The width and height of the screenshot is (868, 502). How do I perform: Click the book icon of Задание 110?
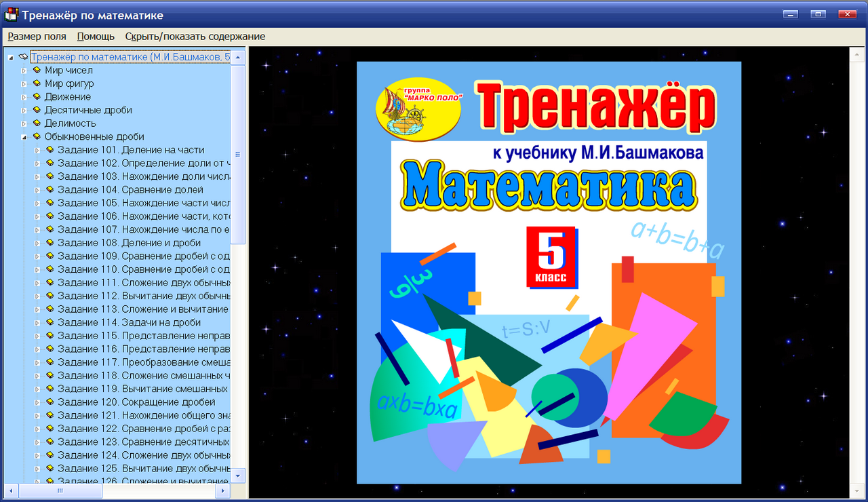(50, 269)
